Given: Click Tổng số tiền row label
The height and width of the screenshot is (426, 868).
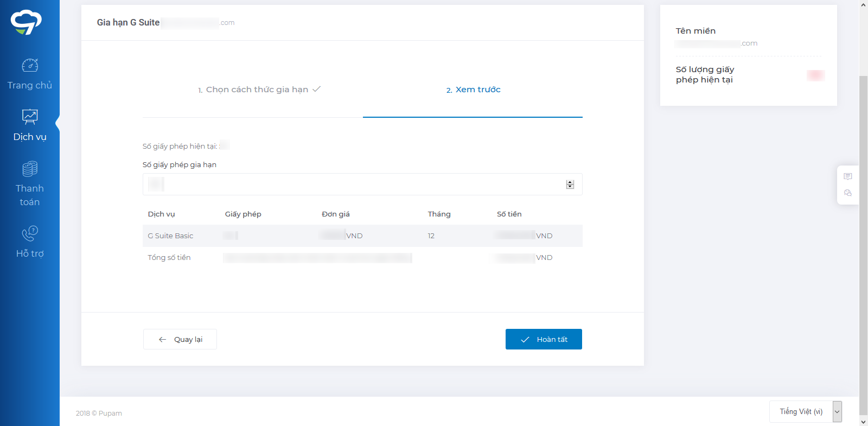Looking at the screenshot, I should [x=169, y=257].
